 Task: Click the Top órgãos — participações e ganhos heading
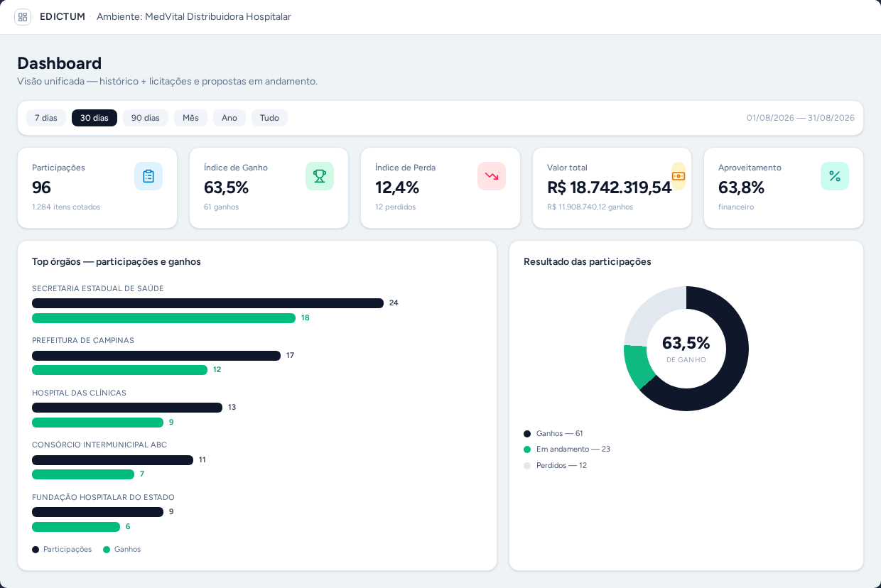pos(117,261)
